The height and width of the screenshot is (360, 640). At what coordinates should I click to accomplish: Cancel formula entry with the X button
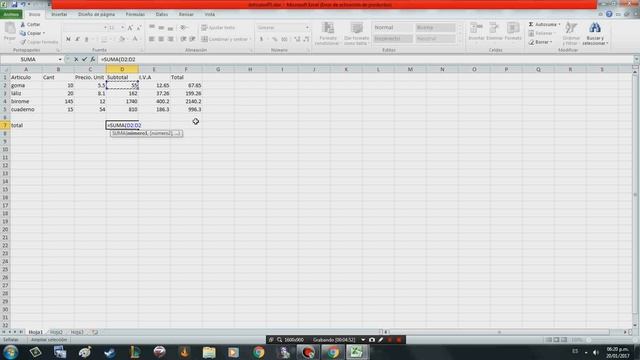click(x=76, y=60)
